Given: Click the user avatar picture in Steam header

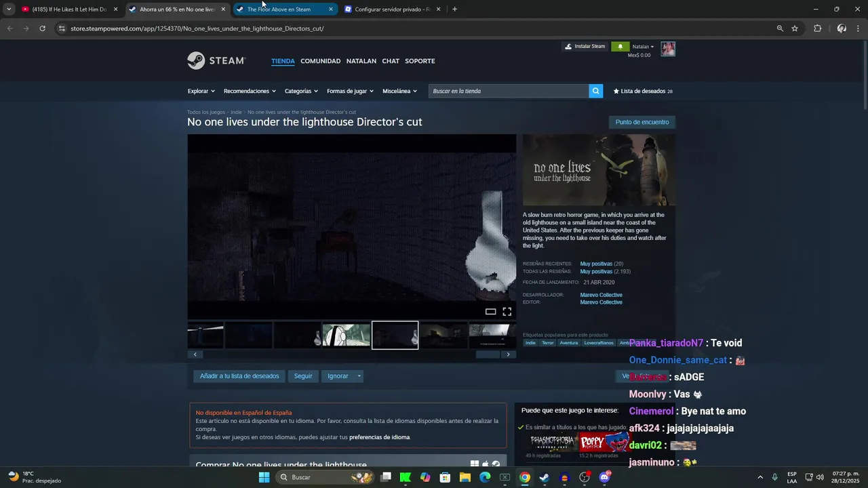Looking at the screenshot, I should [668, 49].
